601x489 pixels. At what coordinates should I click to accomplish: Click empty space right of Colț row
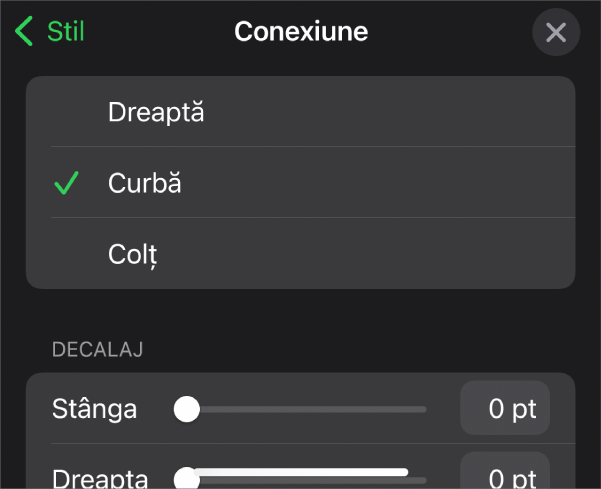tap(400, 255)
